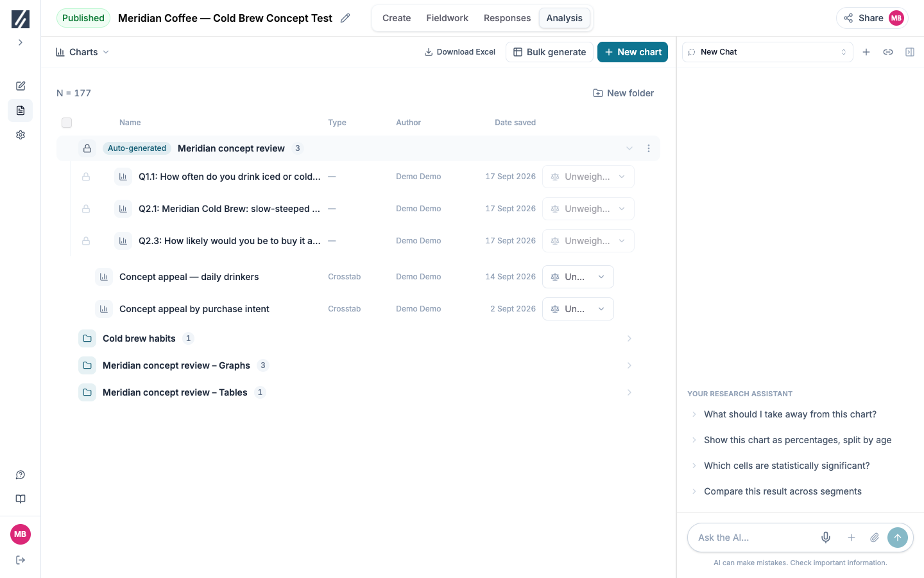
Task: Open Q1.1 weighting dropdown
Action: 588,177
